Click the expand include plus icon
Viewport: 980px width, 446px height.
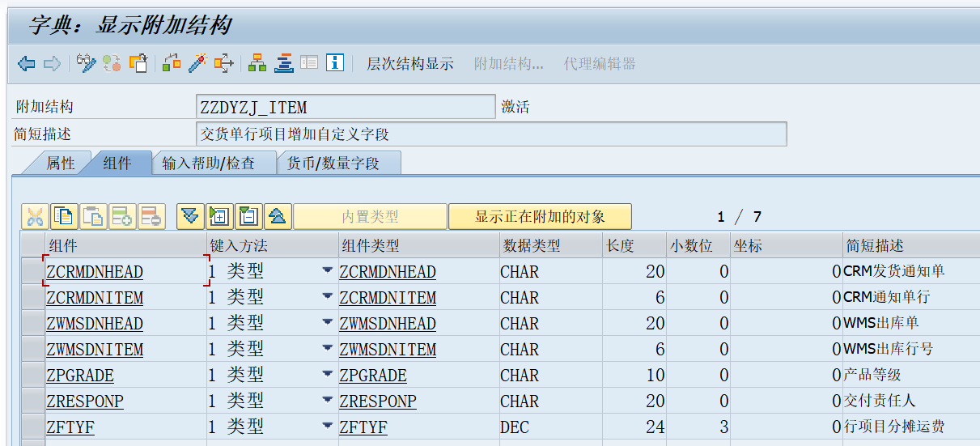pyautogui.click(x=219, y=216)
